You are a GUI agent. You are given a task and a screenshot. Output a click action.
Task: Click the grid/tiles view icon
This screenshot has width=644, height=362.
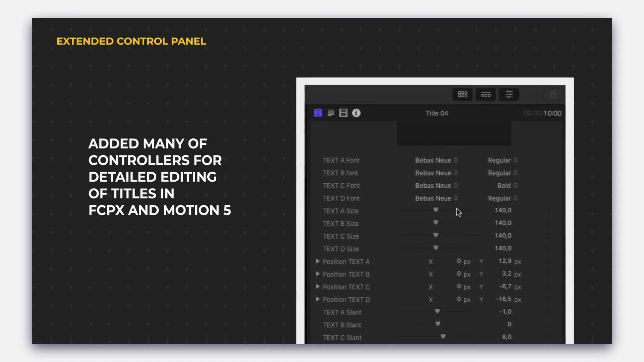(x=462, y=95)
